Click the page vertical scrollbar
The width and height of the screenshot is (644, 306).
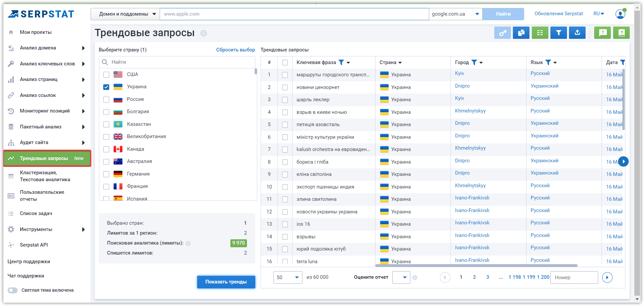[637, 153]
